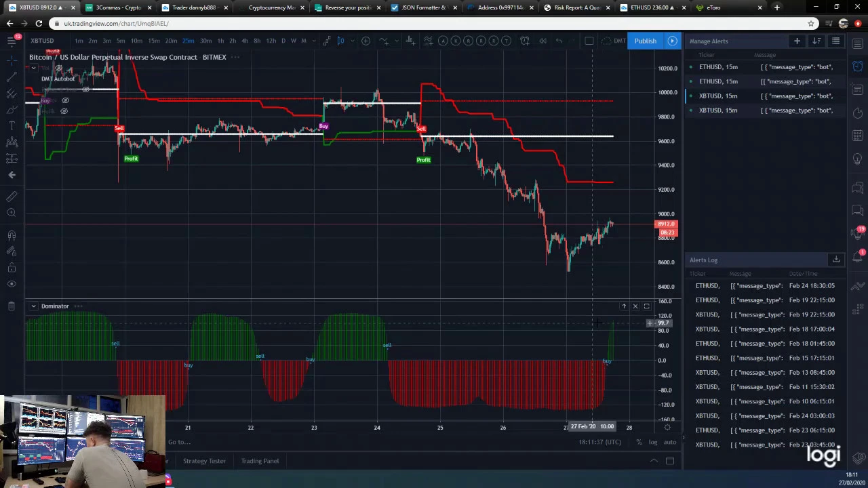Viewport: 868px width, 488px height.
Task: Reload the browser page
Action: tap(39, 23)
